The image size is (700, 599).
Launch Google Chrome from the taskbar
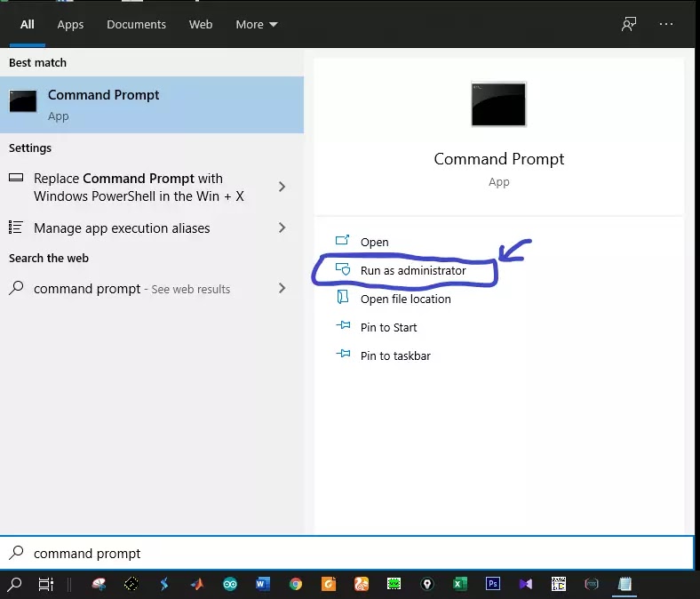(x=296, y=584)
